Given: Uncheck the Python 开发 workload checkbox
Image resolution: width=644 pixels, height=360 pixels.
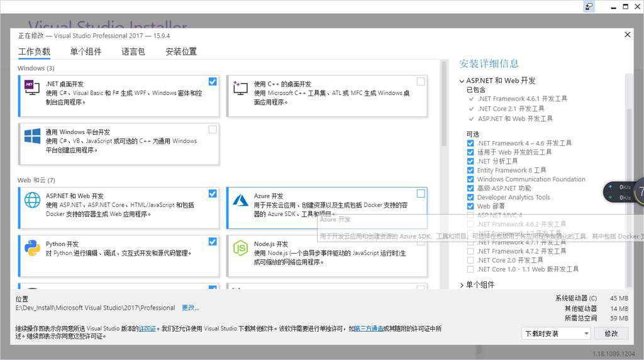Looking at the screenshot, I should coord(213,242).
